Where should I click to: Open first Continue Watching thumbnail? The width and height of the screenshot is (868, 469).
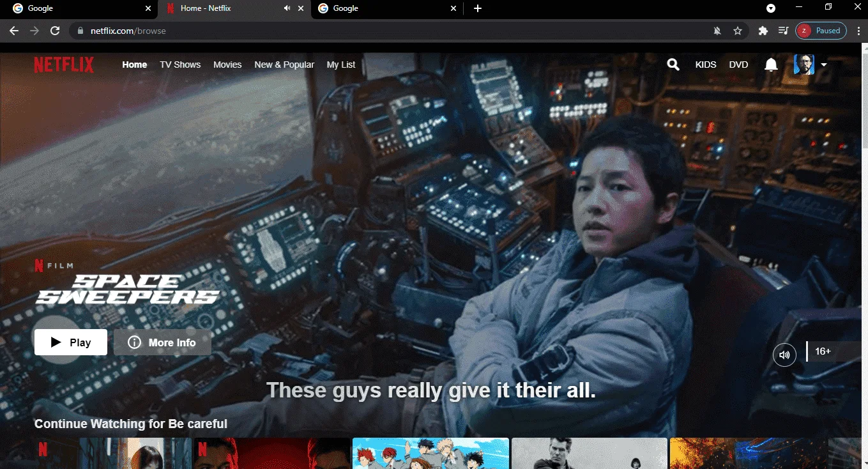click(x=112, y=453)
